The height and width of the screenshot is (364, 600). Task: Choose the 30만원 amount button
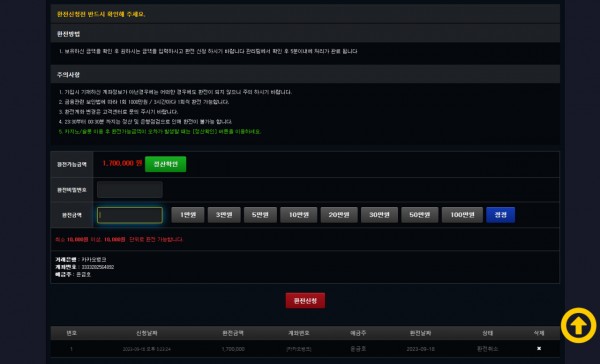tap(379, 215)
